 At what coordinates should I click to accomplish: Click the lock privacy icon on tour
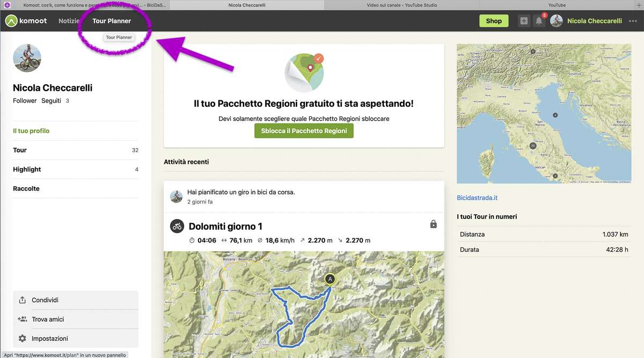click(433, 224)
